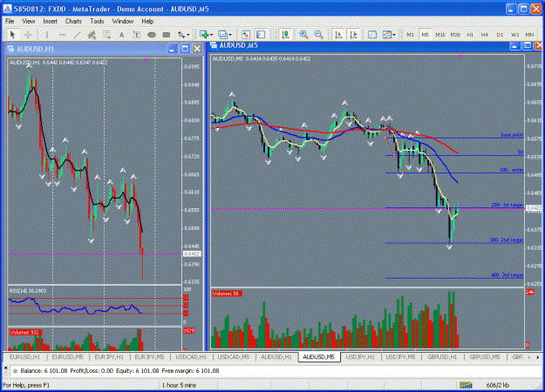This screenshot has width=545, height=392.
Task: Select the ellipse drawing tool
Action: tap(151, 35)
